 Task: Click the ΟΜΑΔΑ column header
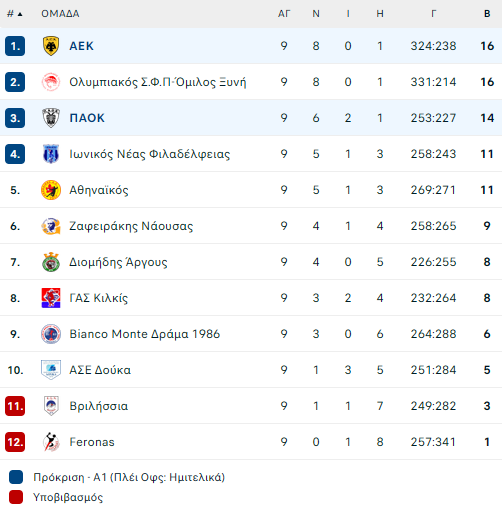tap(60, 14)
